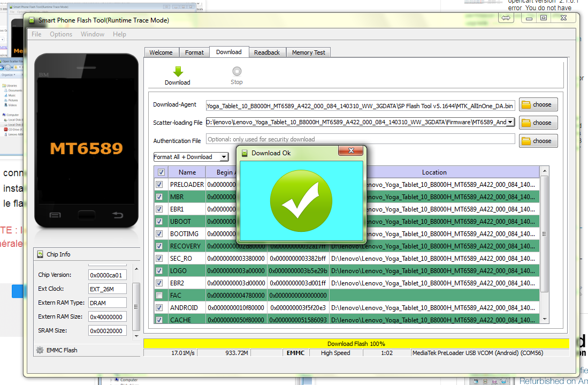Choose Download-Agent file

pyautogui.click(x=538, y=105)
